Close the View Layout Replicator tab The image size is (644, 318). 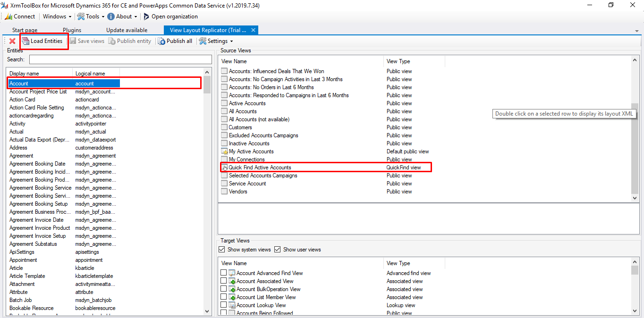point(254,30)
